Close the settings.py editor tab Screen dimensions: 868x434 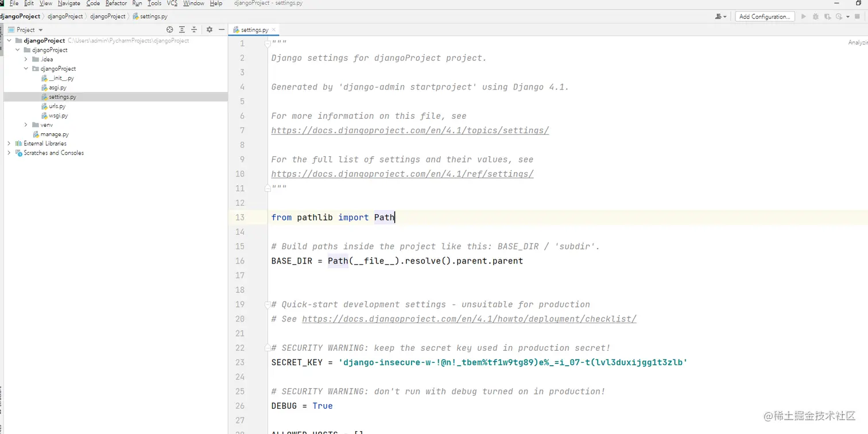(274, 30)
